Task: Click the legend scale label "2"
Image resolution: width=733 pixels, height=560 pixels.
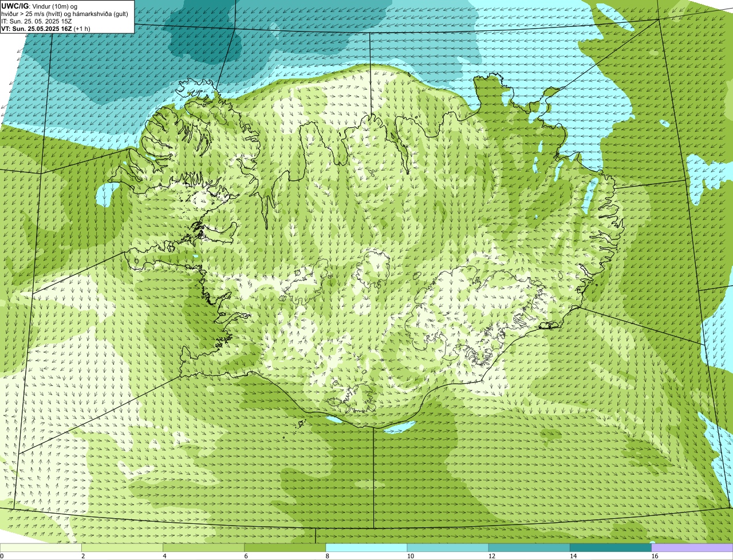Action: click(83, 556)
